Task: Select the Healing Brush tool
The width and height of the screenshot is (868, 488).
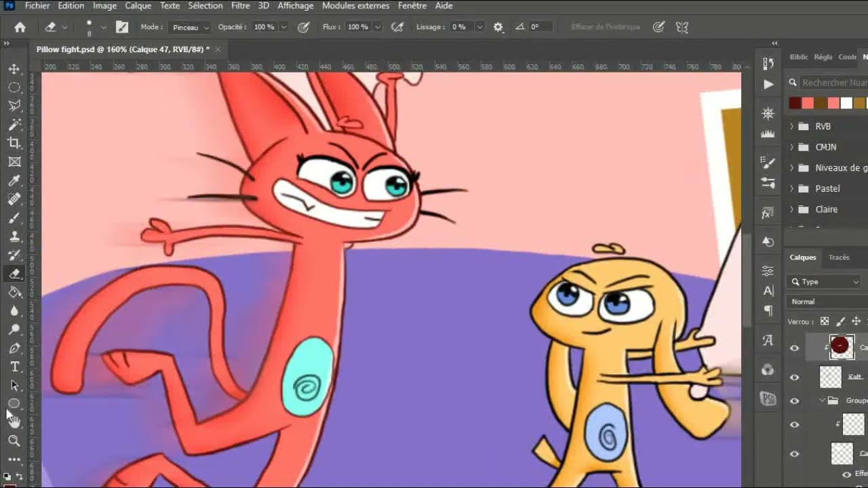Action: [x=14, y=199]
